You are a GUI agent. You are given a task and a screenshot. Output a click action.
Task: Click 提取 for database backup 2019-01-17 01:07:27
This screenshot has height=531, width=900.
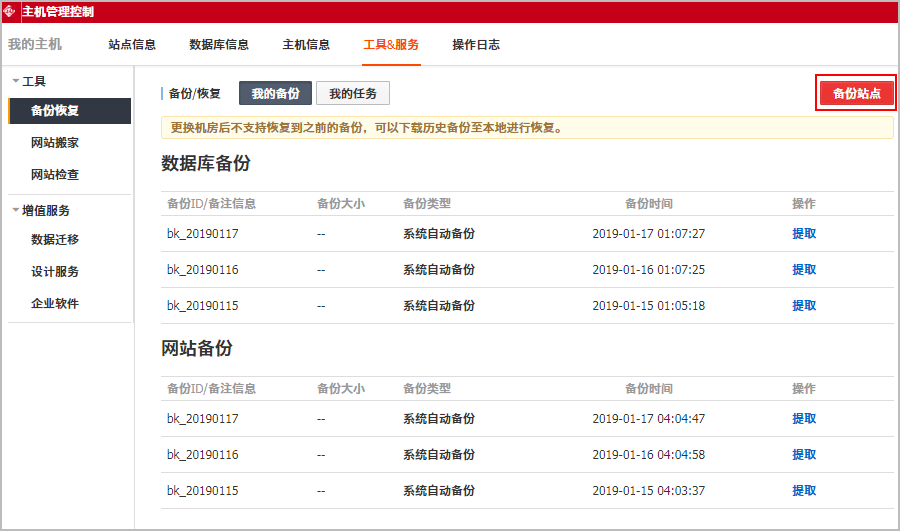coord(804,234)
